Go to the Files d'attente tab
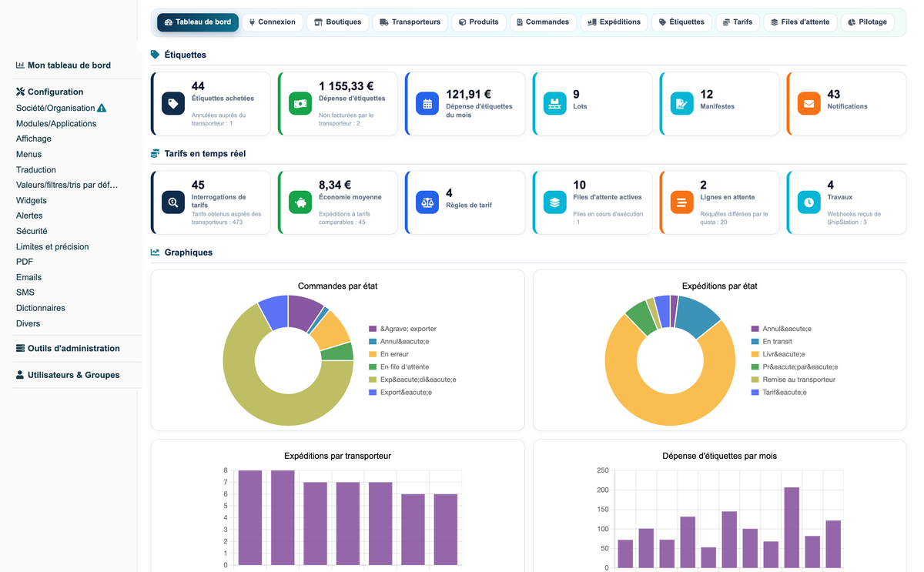The height and width of the screenshot is (572, 924). 801,22
